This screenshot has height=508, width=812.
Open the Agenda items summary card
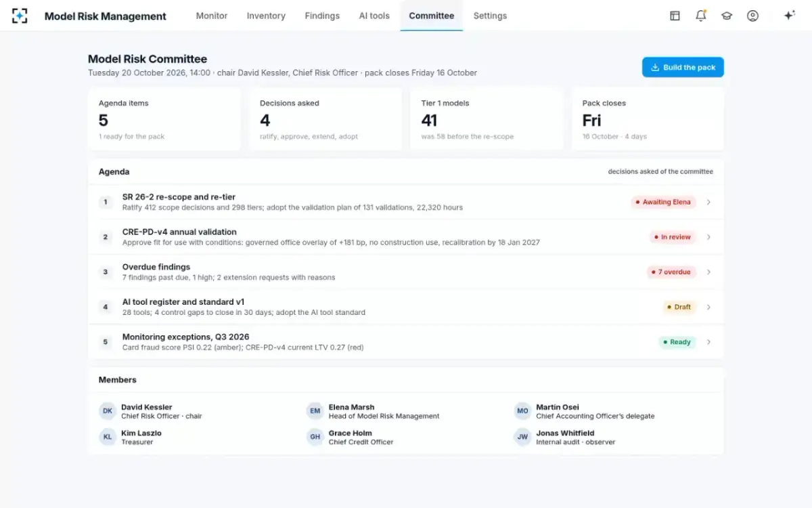pyautogui.click(x=164, y=119)
